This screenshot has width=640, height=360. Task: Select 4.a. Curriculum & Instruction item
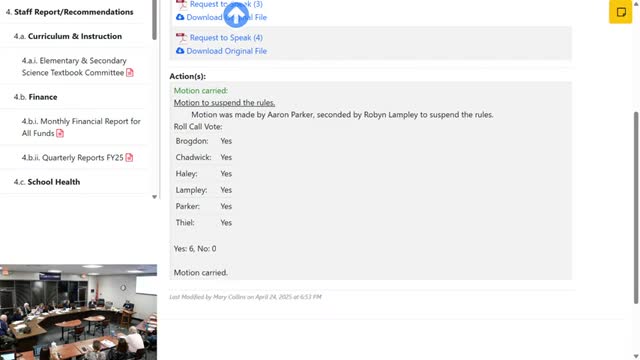click(68, 36)
